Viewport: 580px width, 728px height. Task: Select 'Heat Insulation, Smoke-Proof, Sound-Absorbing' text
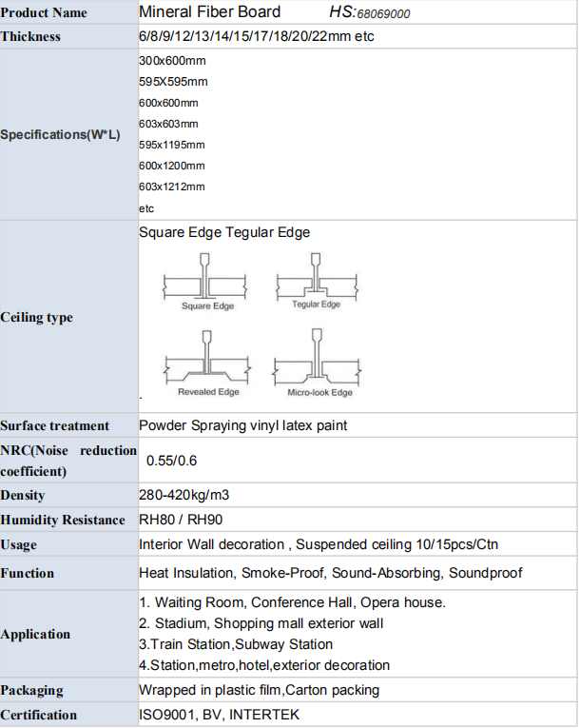click(x=292, y=573)
